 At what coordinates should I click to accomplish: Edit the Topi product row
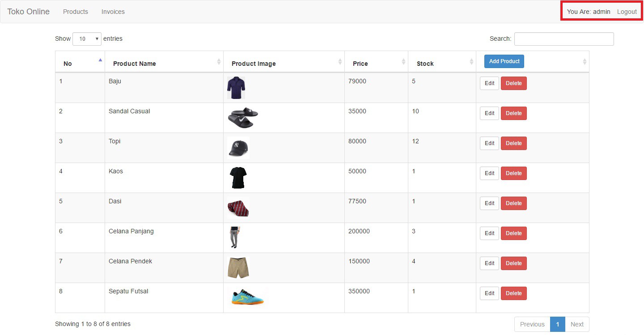pyautogui.click(x=489, y=143)
